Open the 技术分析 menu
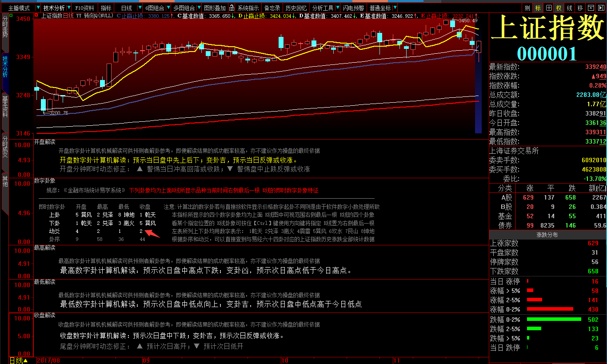607x364 pixels. pyautogui.click(x=54, y=8)
